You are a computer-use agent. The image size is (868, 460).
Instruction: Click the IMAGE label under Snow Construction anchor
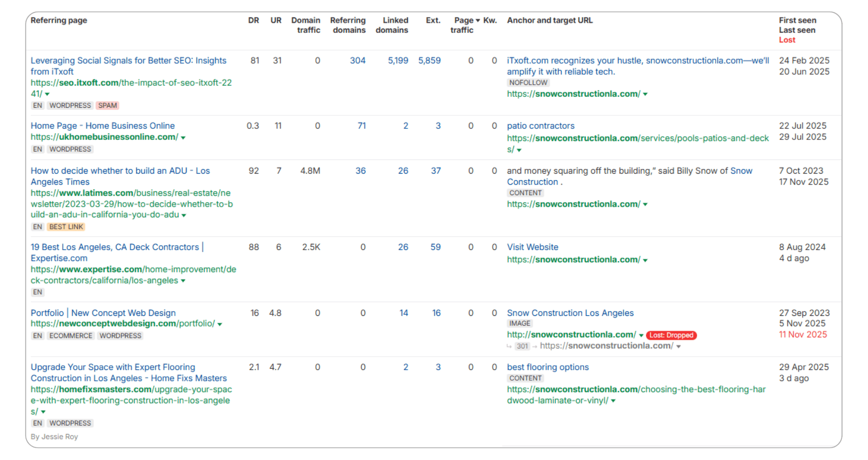519,323
